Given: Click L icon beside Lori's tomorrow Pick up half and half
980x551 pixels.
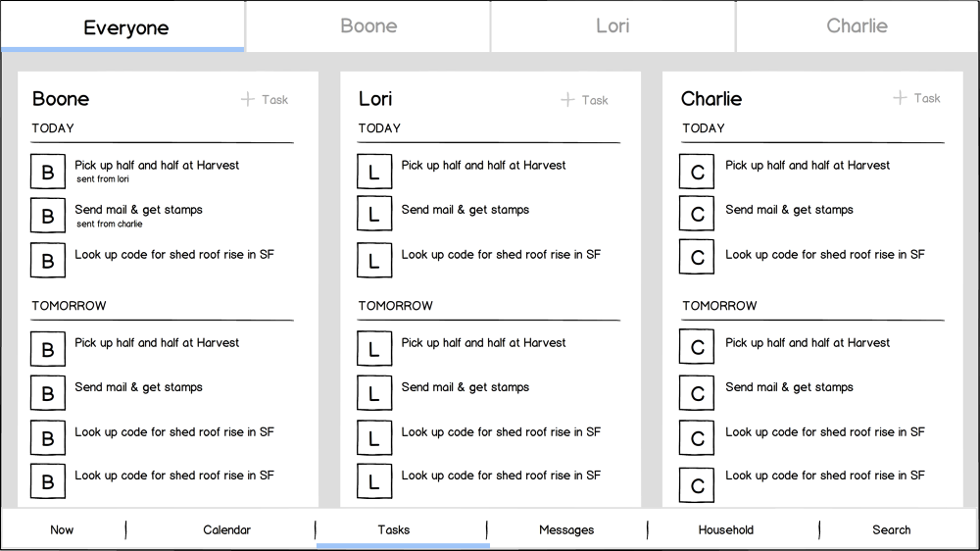Looking at the screenshot, I should (373, 349).
